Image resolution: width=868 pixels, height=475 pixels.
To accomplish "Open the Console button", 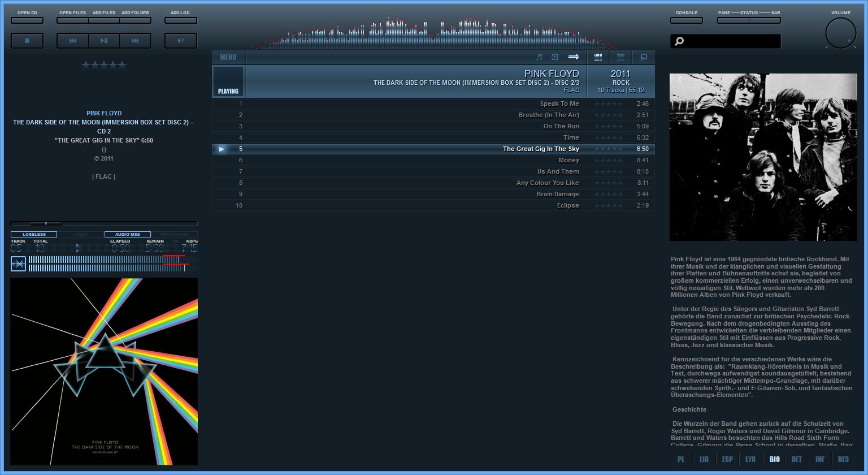I will pyautogui.click(x=687, y=20).
